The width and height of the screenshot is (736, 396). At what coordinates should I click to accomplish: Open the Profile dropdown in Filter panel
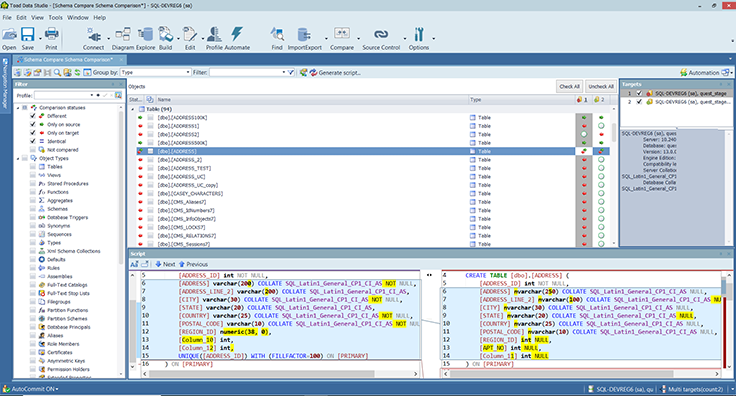click(x=92, y=95)
